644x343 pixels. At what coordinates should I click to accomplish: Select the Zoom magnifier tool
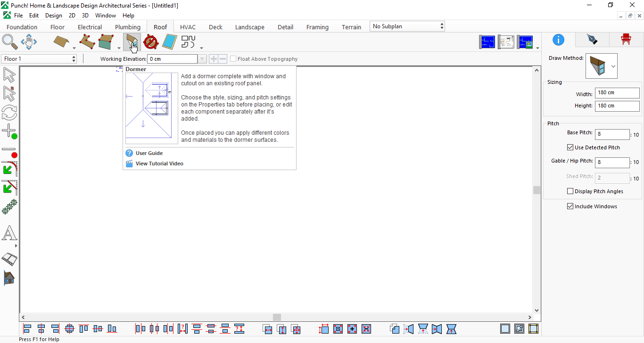[9, 41]
